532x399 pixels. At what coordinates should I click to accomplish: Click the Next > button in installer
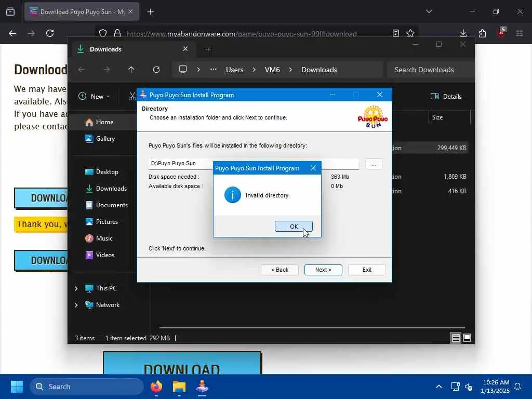point(323,270)
